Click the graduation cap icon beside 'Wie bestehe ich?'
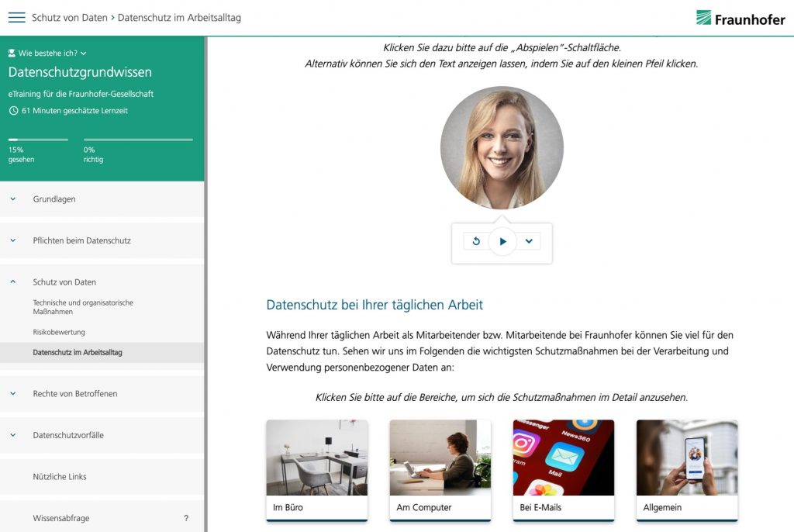The width and height of the screenshot is (794, 532). point(10,54)
